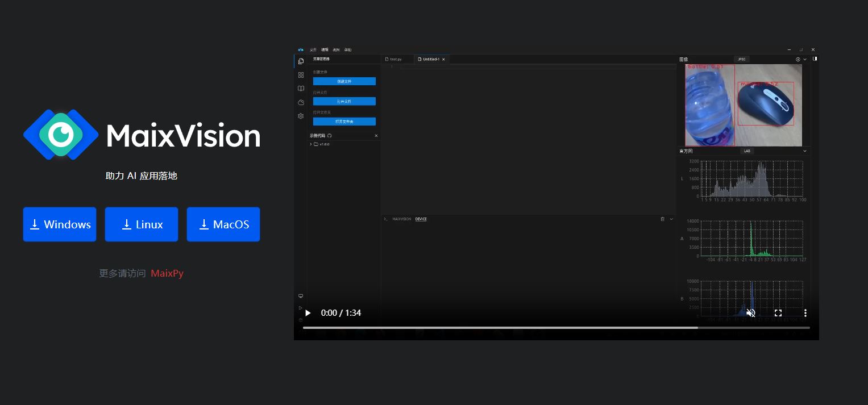
Task: Click the 0:00 / 1:34 time display
Action: (x=341, y=313)
